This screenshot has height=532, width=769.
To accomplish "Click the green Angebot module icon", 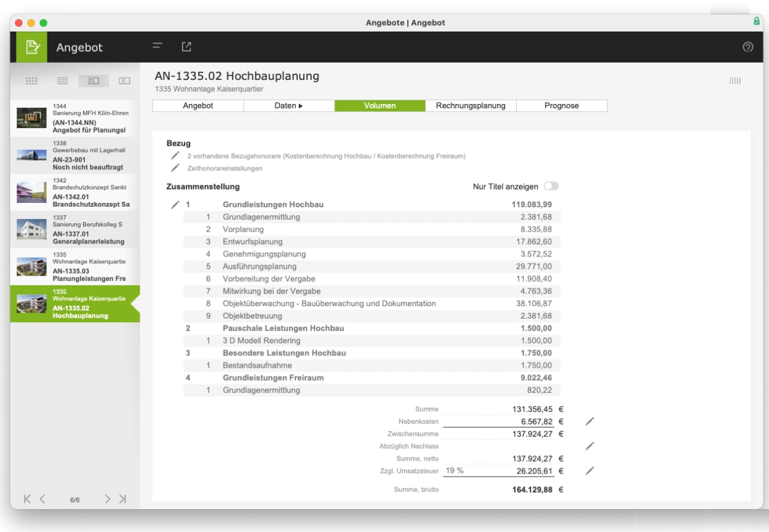I will pos(31,47).
